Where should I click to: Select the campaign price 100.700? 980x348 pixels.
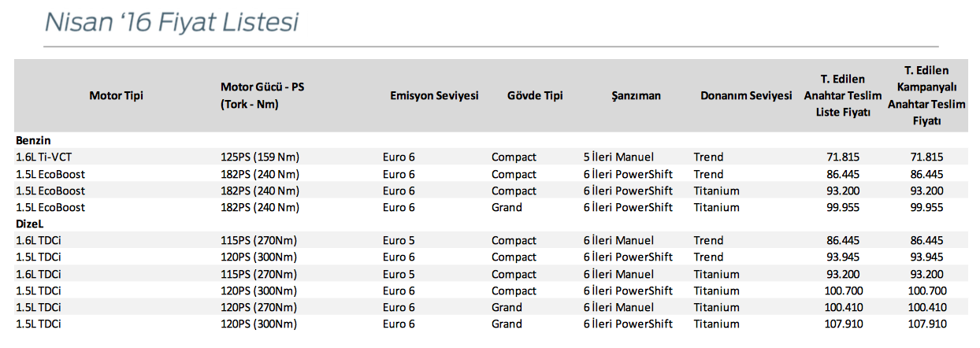[x=926, y=291]
